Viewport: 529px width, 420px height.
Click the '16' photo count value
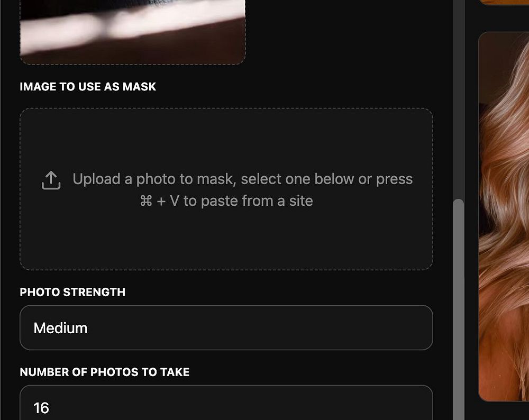[41, 408]
